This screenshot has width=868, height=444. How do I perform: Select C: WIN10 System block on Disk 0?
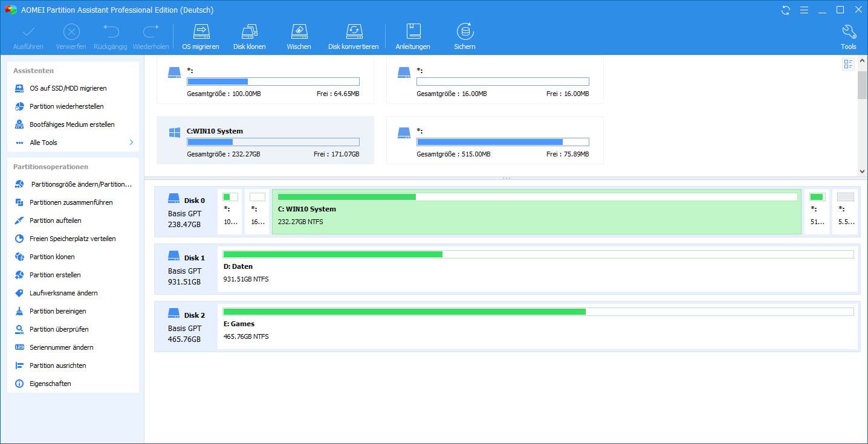[x=537, y=211]
